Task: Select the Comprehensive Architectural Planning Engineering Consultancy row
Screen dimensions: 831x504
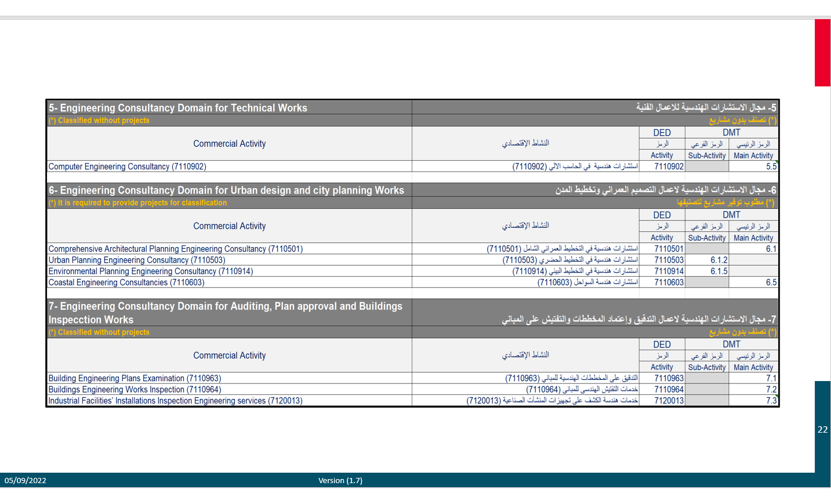Action: [x=175, y=249]
